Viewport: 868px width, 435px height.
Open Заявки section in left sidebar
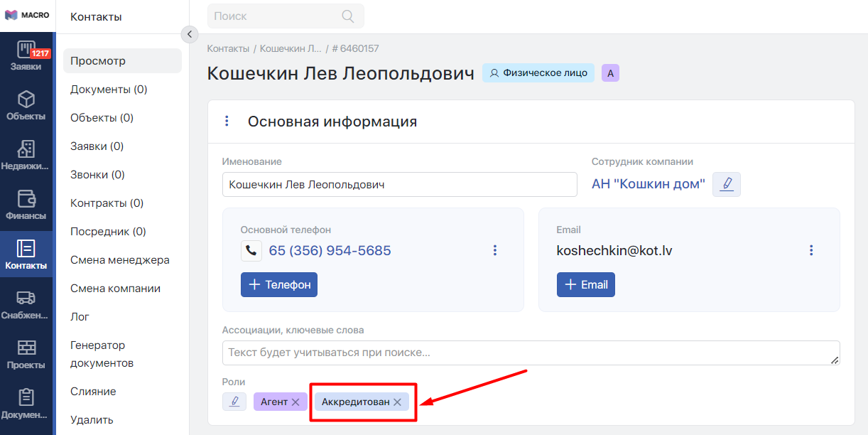click(x=26, y=57)
